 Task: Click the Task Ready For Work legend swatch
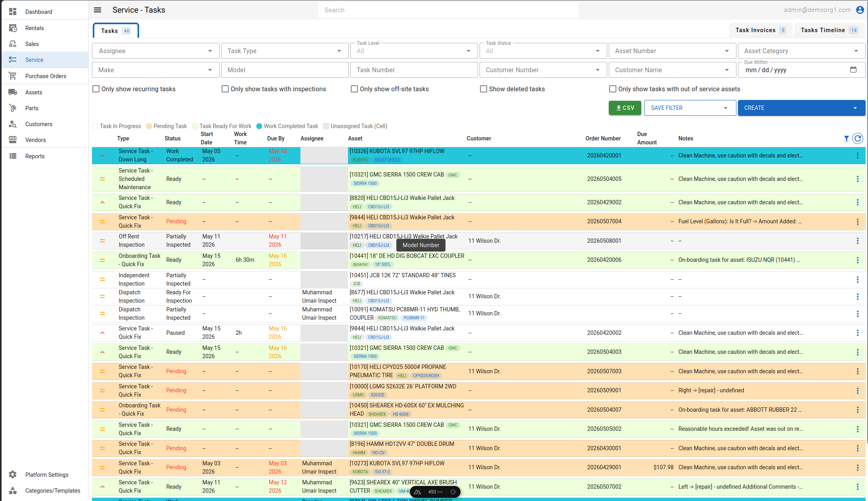pos(195,126)
